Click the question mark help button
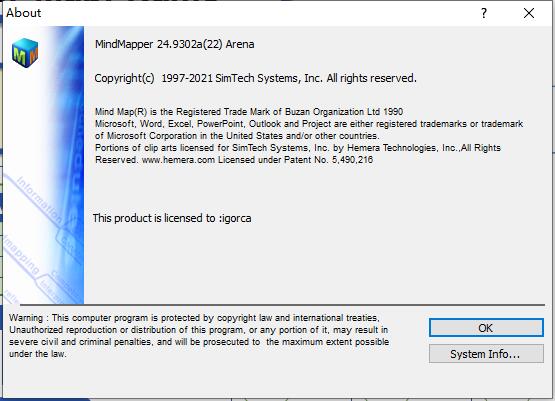Viewport: 555px width, 401px height. point(484,13)
